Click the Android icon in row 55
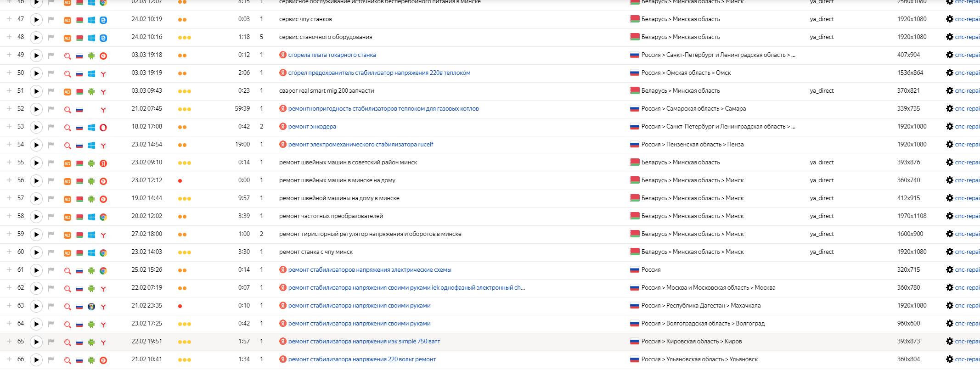This screenshot has height=370, width=980. pyautogui.click(x=91, y=163)
